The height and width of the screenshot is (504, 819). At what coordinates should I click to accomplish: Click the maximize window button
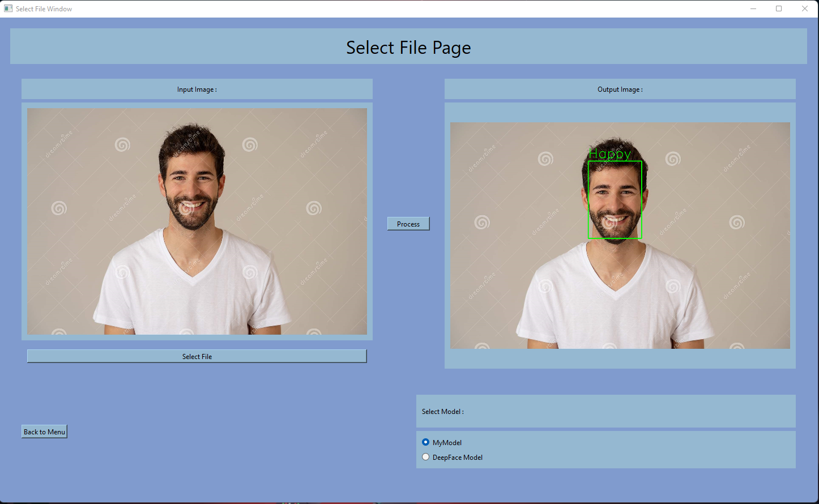point(779,8)
